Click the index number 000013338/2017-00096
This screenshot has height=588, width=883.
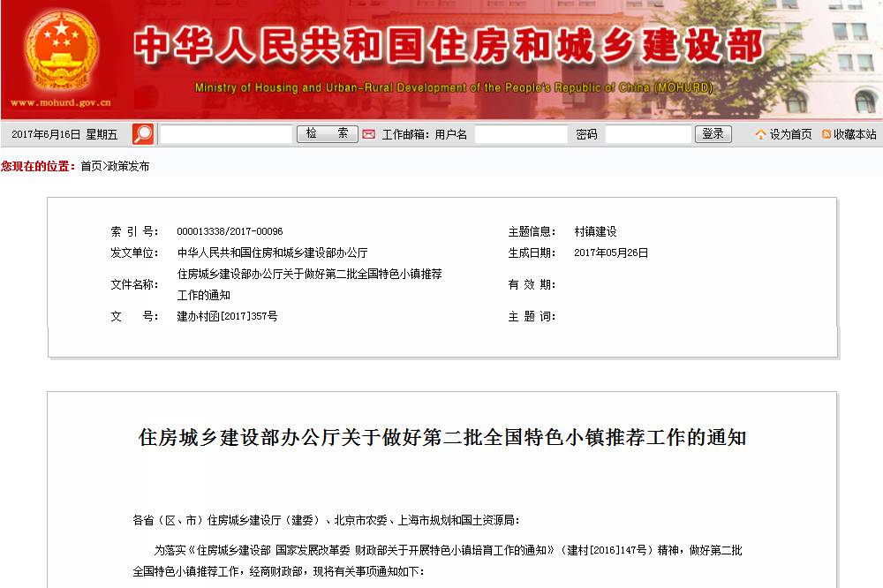click(230, 231)
